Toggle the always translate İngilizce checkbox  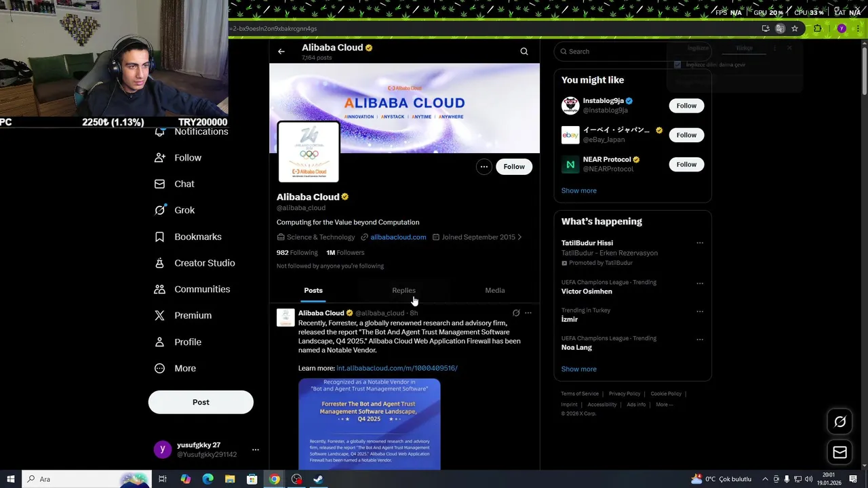(677, 65)
